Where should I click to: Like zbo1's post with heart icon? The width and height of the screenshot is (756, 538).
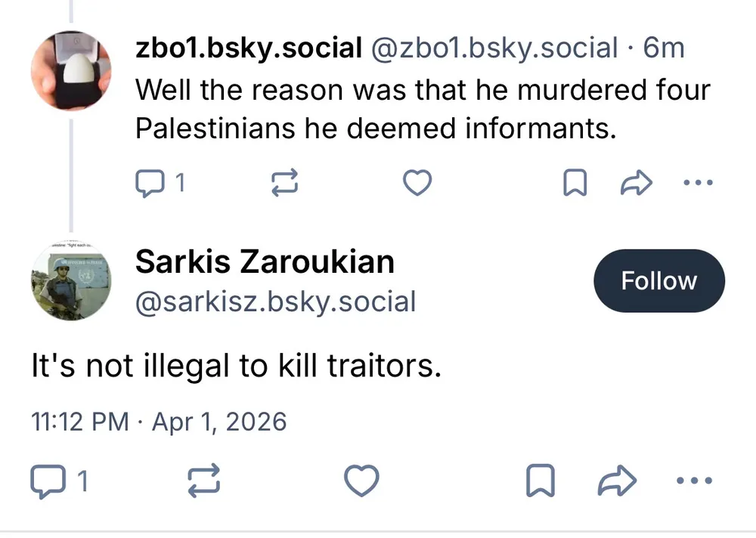[x=417, y=182]
